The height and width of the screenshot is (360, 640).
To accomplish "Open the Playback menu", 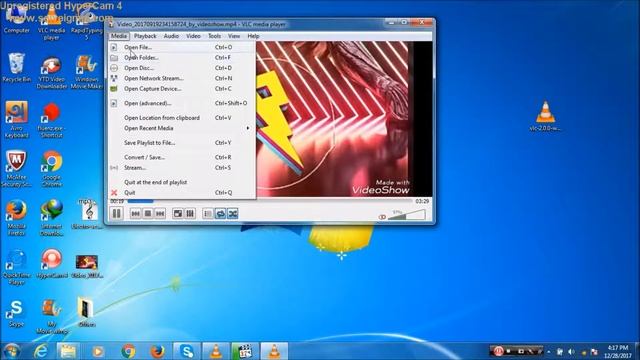I will click(x=145, y=36).
